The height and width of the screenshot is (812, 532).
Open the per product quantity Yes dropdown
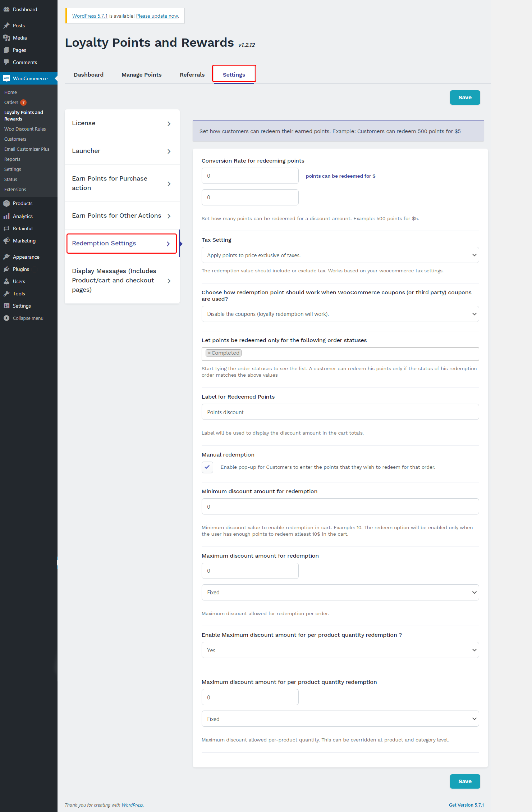click(x=340, y=650)
